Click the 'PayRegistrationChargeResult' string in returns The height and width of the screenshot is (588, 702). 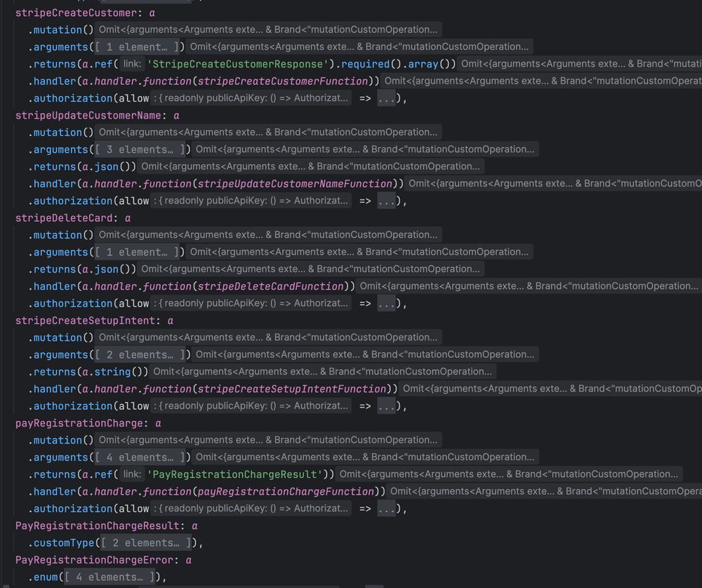pos(234,475)
